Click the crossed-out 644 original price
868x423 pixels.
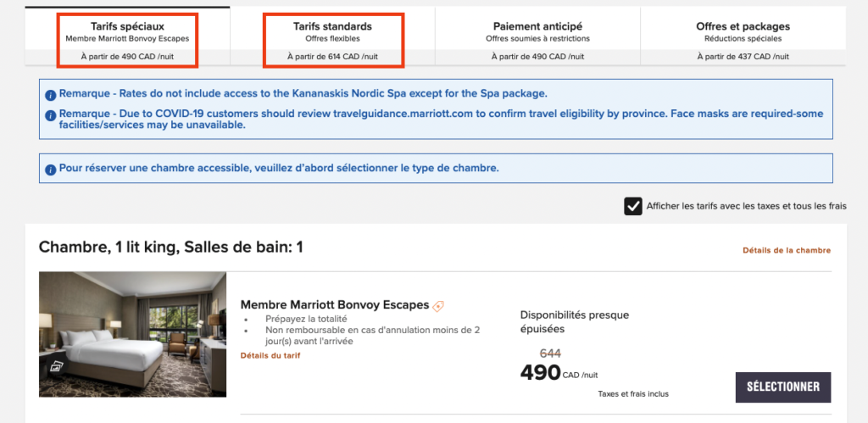pos(550,353)
